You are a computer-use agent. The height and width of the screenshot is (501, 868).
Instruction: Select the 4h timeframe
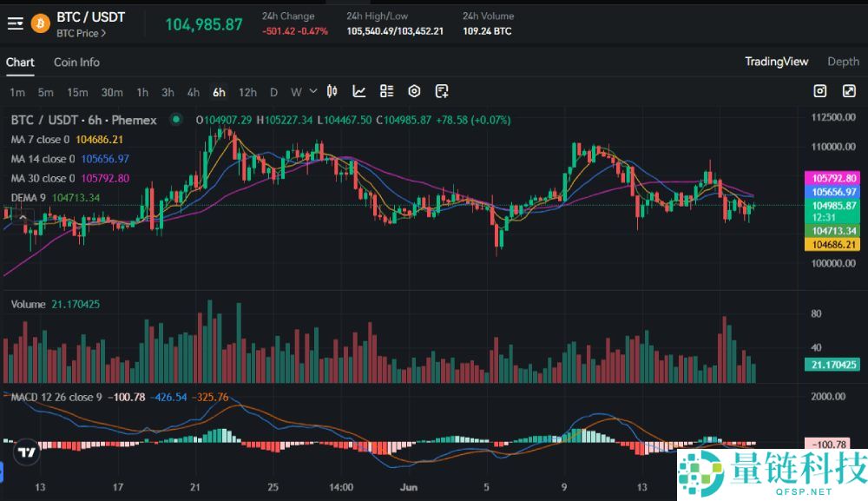[x=194, y=92]
